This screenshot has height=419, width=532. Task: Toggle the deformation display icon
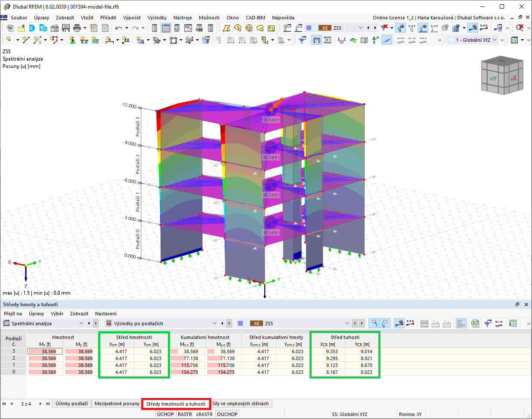point(316,40)
